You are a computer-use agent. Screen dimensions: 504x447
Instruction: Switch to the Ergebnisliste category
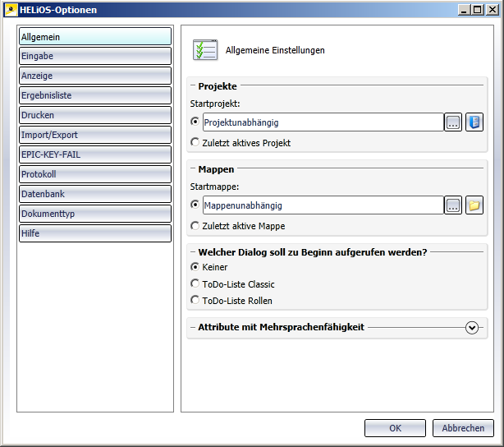[95, 95]
